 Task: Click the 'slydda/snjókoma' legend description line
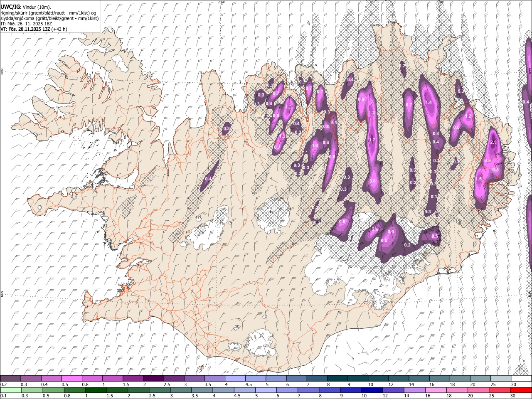point(49,18)
